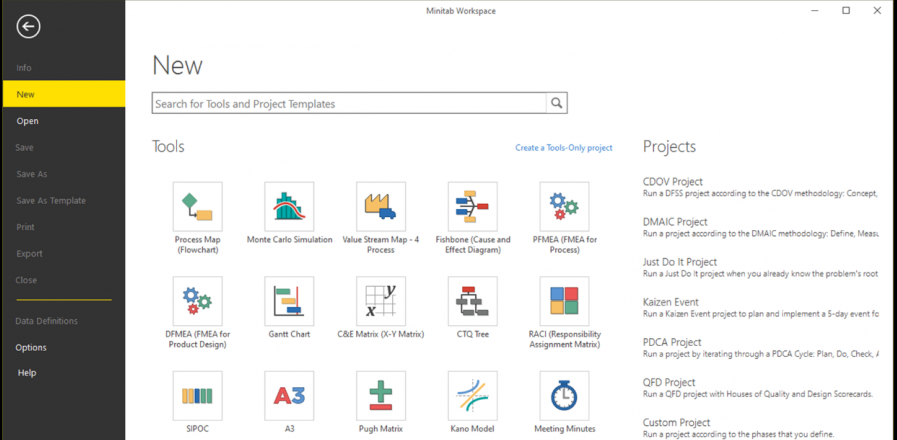Choose the Just Do It Project template

tap(760, 267)
